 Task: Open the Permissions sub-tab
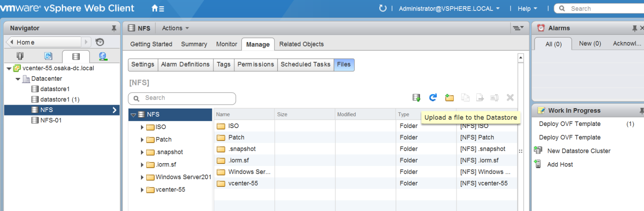click(x=255, y=64)
